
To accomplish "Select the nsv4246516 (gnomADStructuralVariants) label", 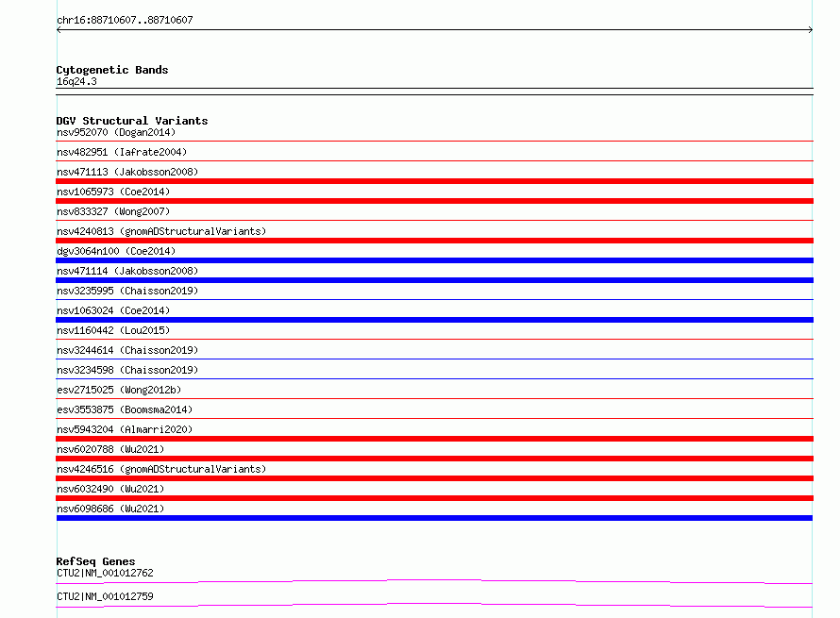I will (x=161, y=469).
